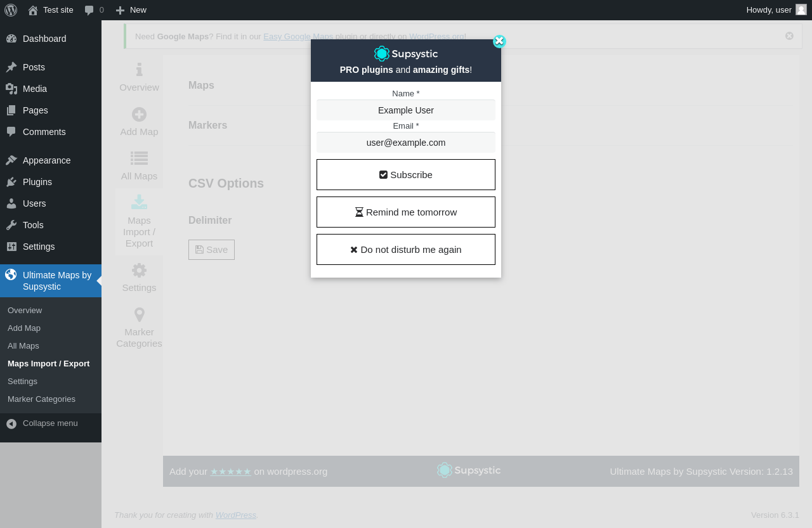Click Supsystic logo in footer
The image size is (812, 528).
[469, 470]
